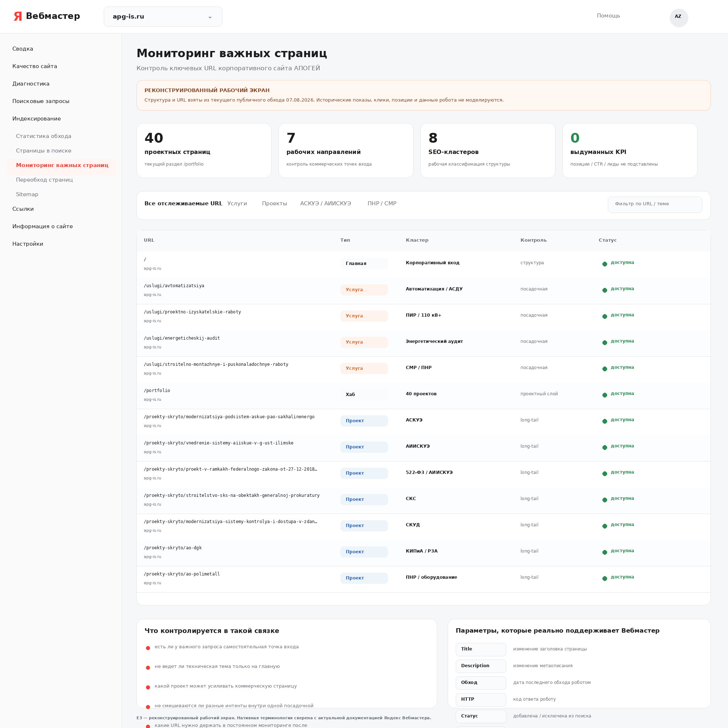This screenshot has height=728, width=728.
Task: Go to Диагностика in sidebar
Action: 31,84
